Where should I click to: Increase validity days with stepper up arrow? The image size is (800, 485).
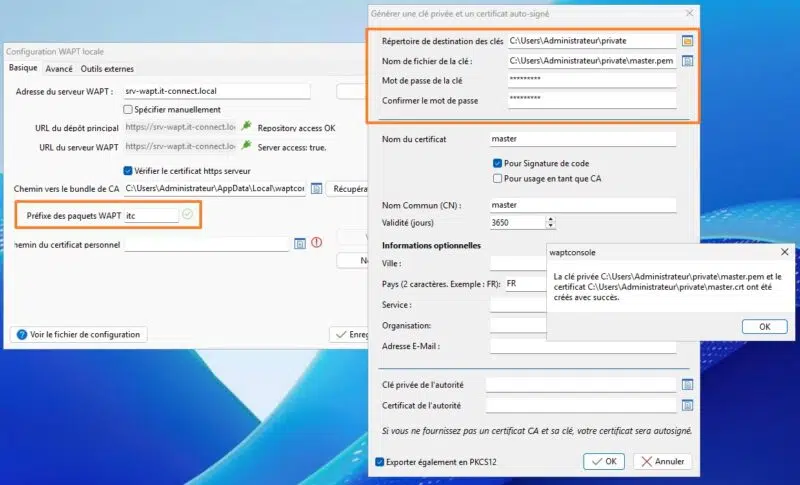tap(551, 219)
